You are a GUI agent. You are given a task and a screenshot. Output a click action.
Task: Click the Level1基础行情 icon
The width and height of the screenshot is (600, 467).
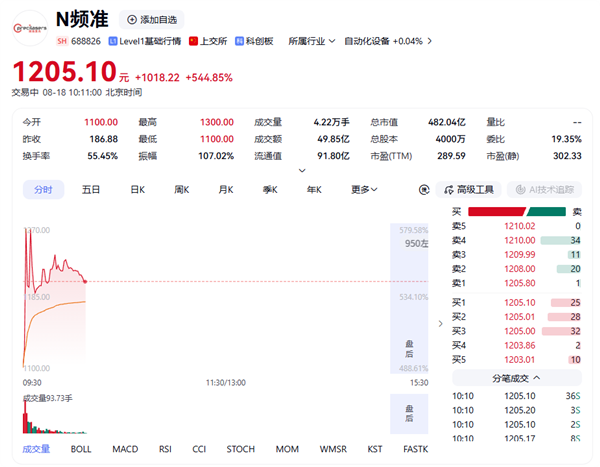[112, 41]
